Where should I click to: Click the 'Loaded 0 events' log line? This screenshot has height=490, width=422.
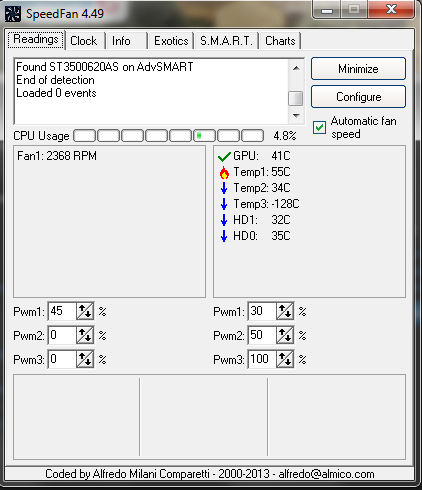[56, 93]
